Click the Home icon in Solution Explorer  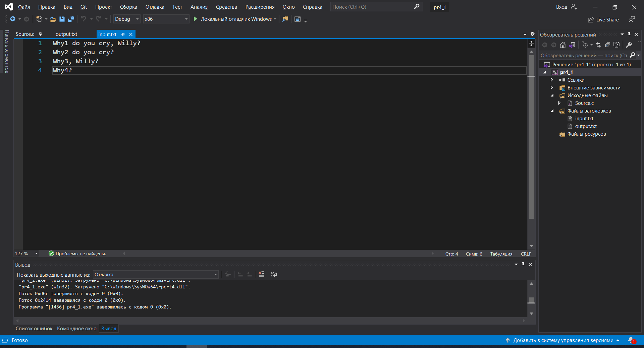coord(563,45)
